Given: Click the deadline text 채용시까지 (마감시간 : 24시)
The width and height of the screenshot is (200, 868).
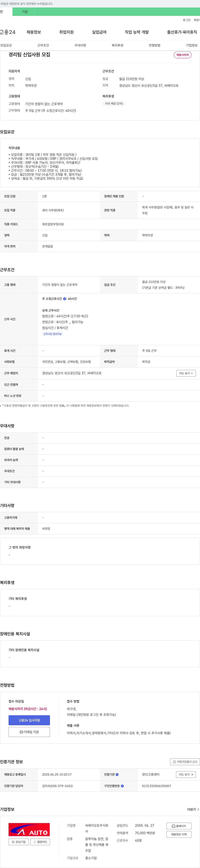Looking at the screenshot, I should coord(28,709).
